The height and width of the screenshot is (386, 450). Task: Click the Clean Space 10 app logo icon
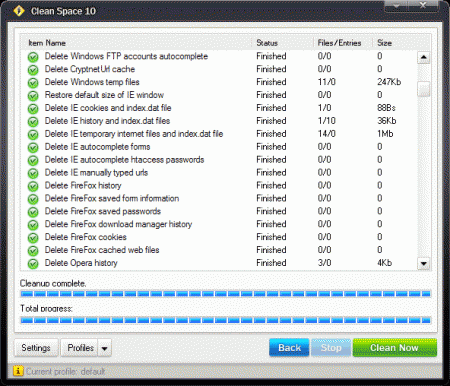[19, 11]
